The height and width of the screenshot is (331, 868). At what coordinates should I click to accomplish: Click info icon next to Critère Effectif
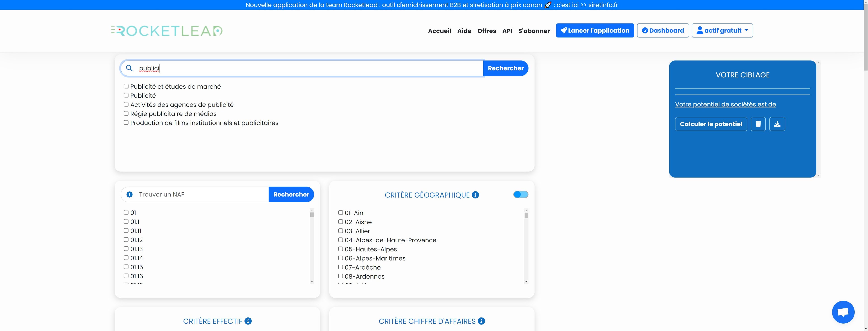(x=248, y=321)
